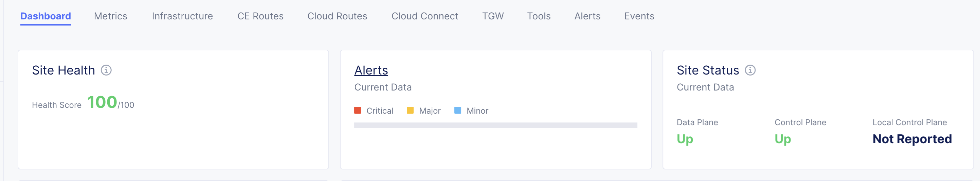Screen dimensions: 980x181
Task: Click the Not Reported status text
Action: tap(912, 139)
